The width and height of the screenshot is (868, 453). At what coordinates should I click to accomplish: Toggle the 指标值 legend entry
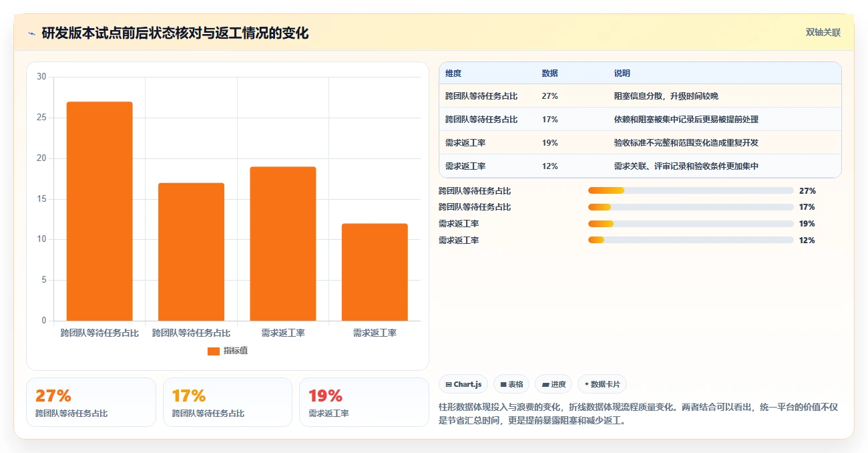[228, 351]
